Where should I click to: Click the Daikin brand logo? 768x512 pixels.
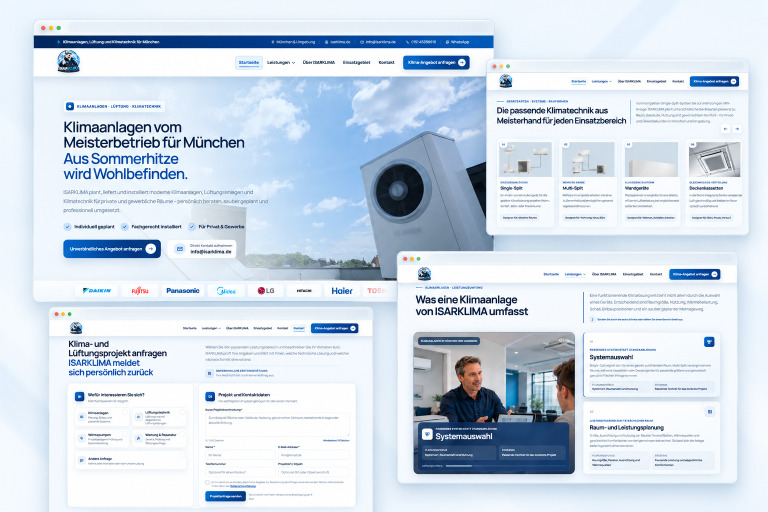(x=97, y=291)
